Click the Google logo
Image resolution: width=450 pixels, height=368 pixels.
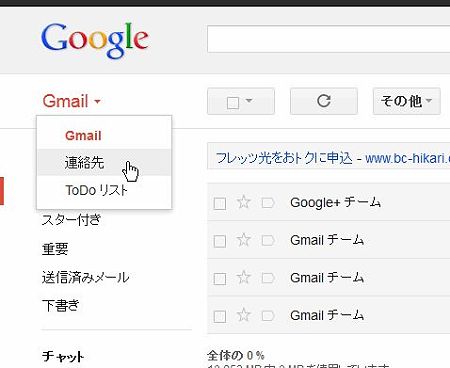95,40
